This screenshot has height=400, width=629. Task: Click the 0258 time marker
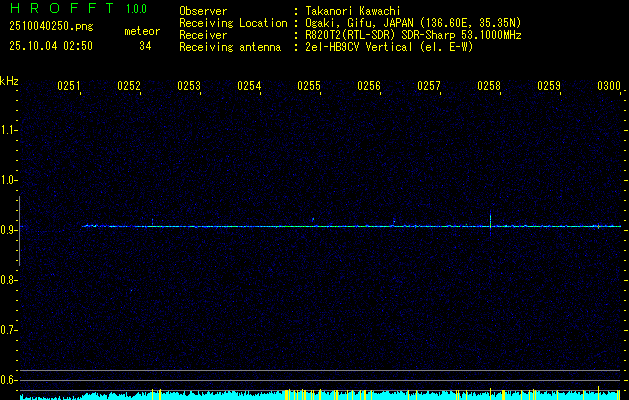(x=489, y=86)
